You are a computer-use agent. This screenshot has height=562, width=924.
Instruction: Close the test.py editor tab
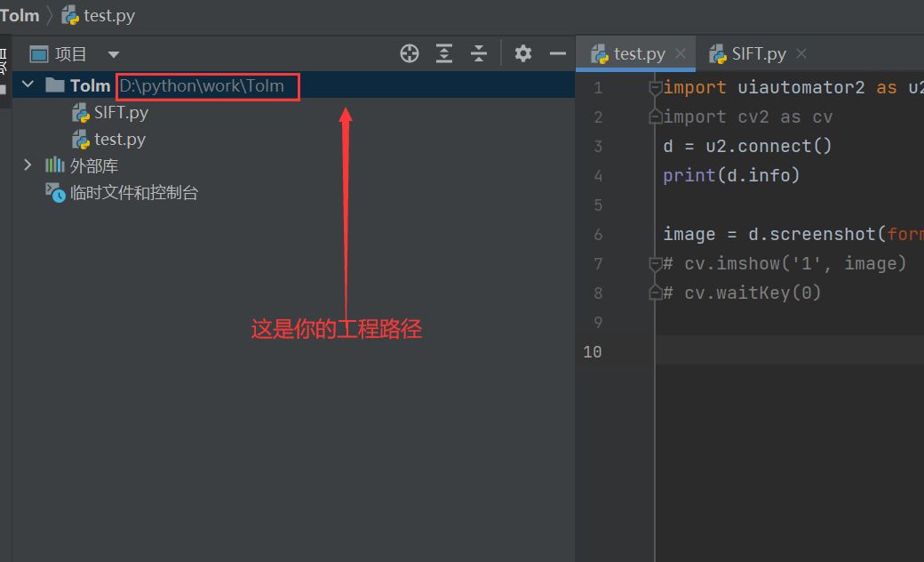click(681, 53)
